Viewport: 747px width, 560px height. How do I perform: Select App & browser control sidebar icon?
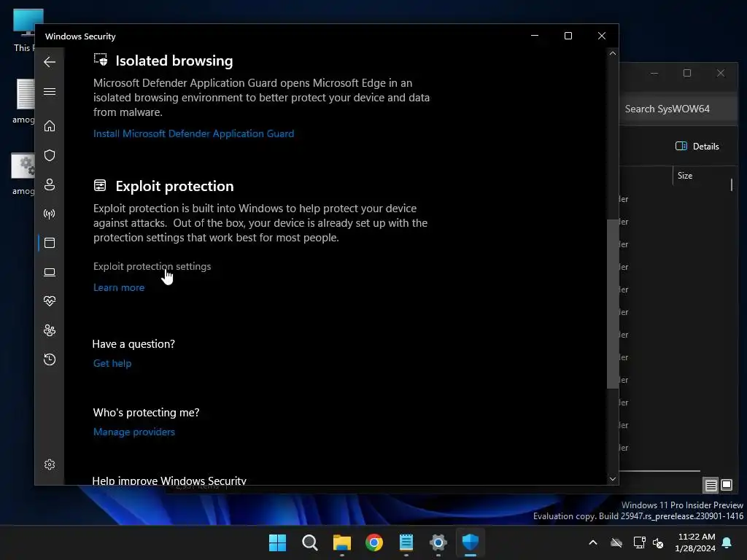tap(50, 243)
